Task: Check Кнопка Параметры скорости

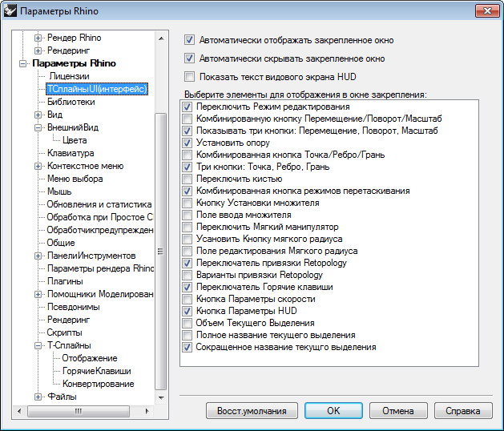Action: click(187, 299)
